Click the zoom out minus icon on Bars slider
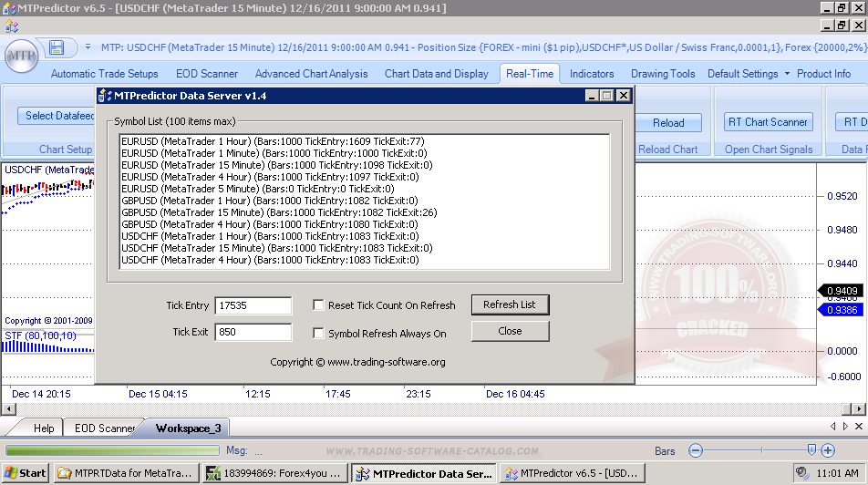The width and height of the screenshot is (868, 485). click(696, 450)
